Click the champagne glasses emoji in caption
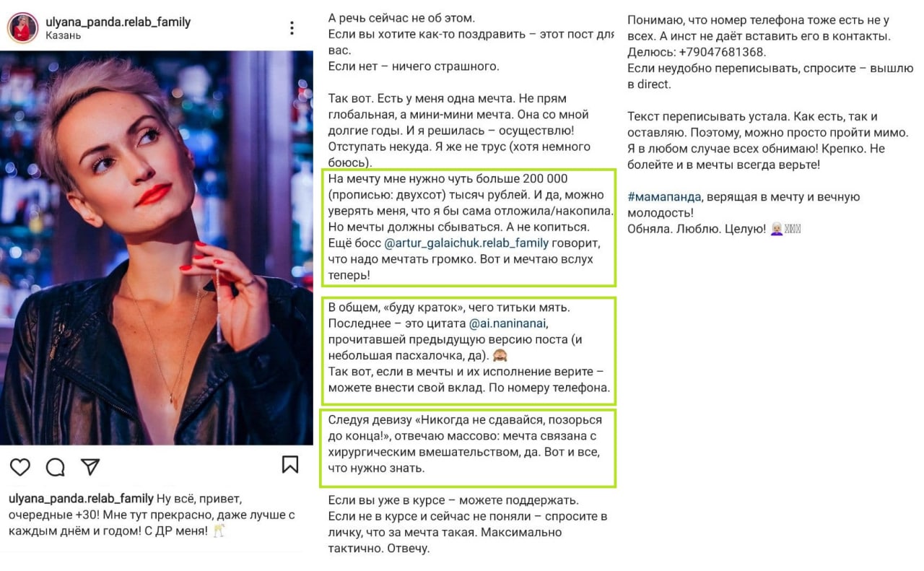The image size is (924, 571). [219, 531]
